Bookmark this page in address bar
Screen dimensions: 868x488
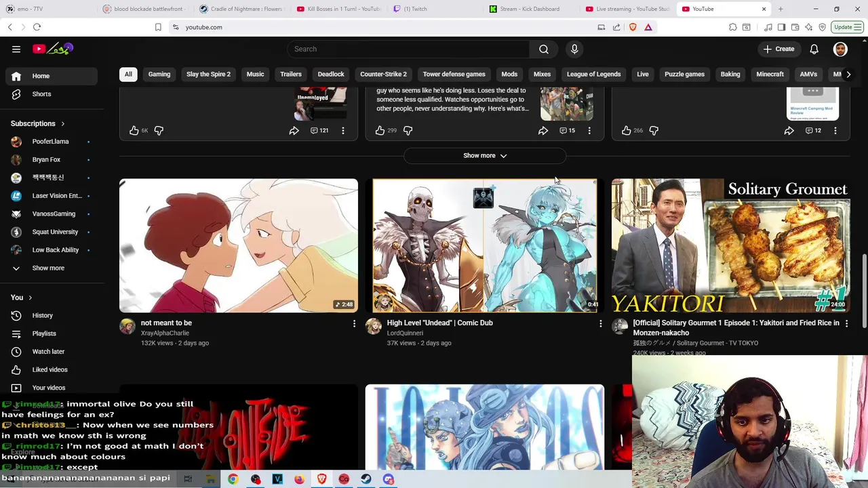(x=158, y=27)
